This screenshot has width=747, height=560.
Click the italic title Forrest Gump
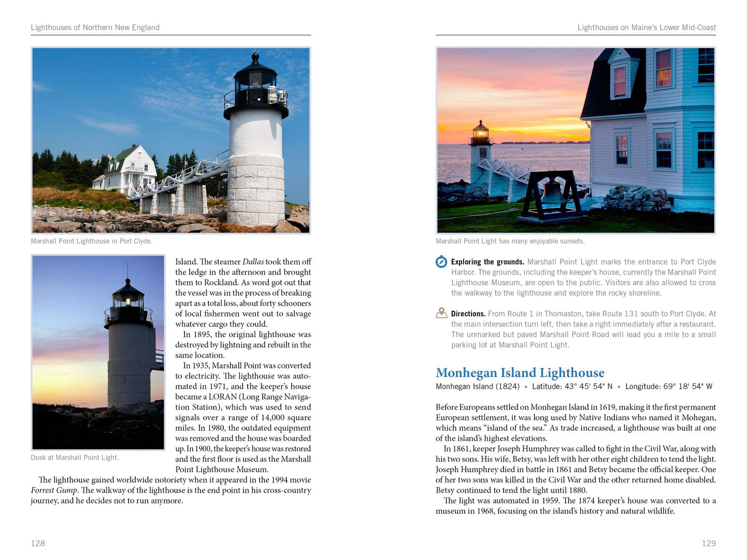click(54, 490)
